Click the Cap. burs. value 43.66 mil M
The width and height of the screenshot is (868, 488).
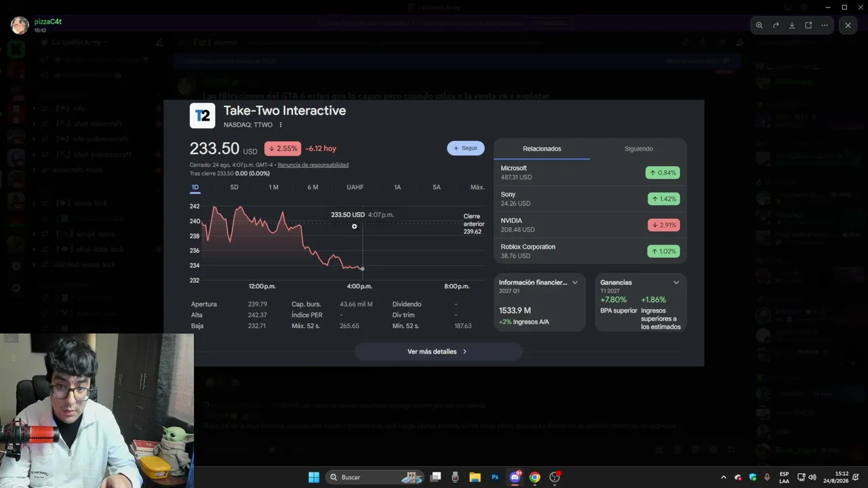[356, 304]
